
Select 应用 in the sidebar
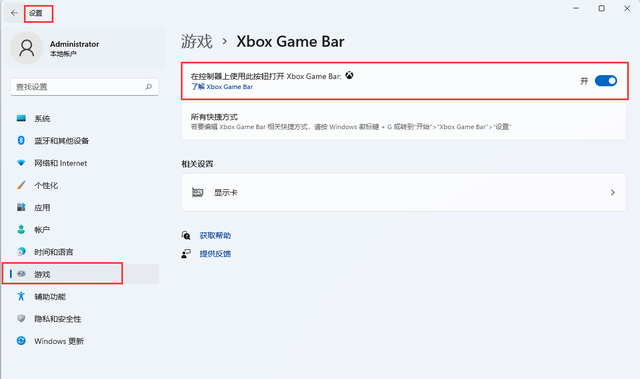tap(84, 208)
